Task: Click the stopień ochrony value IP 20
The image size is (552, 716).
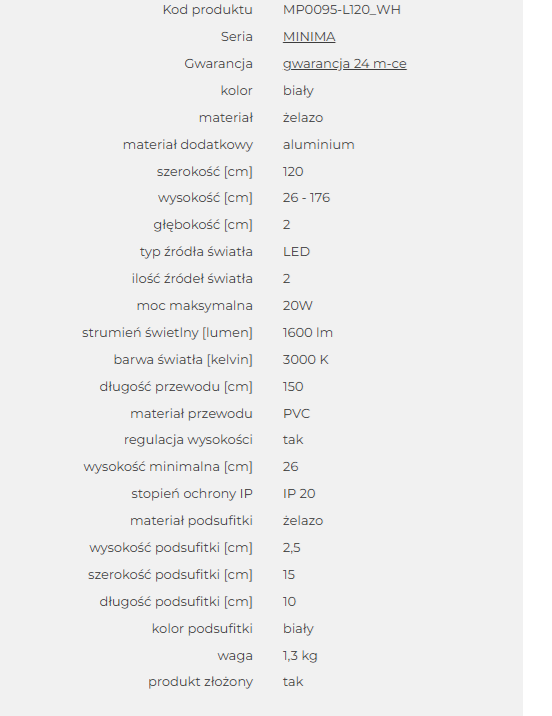Action: point(299,494)
